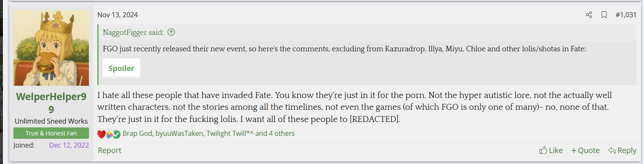The image size is (644, 164).
Task: Click the share post icon
Action: coord(589,15)
